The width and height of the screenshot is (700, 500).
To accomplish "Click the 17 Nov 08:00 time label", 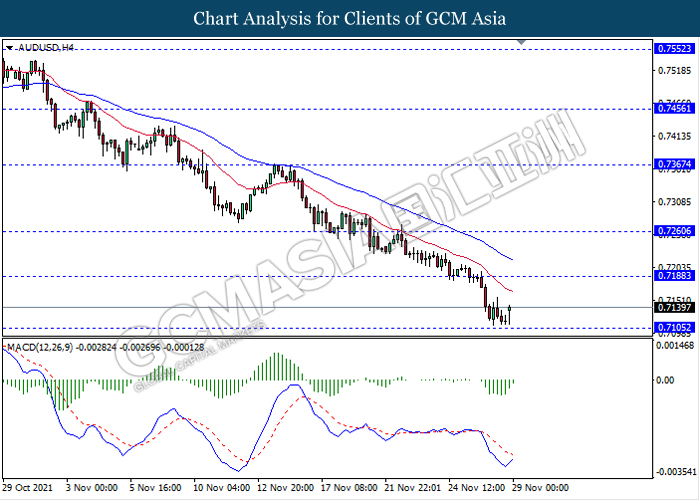I will point(349,487).
